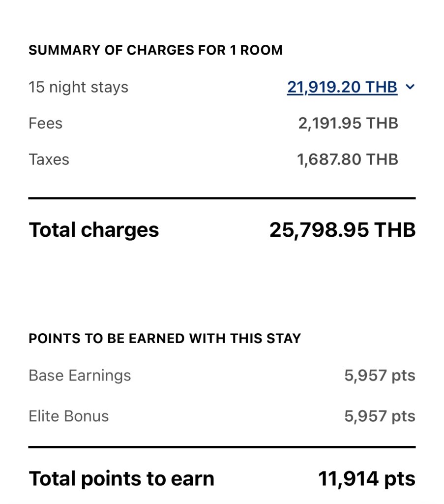This screenshot has width=444, height=504.
Task: Tap the 25,798.95 THB total amount
Action: click(342, 230)
